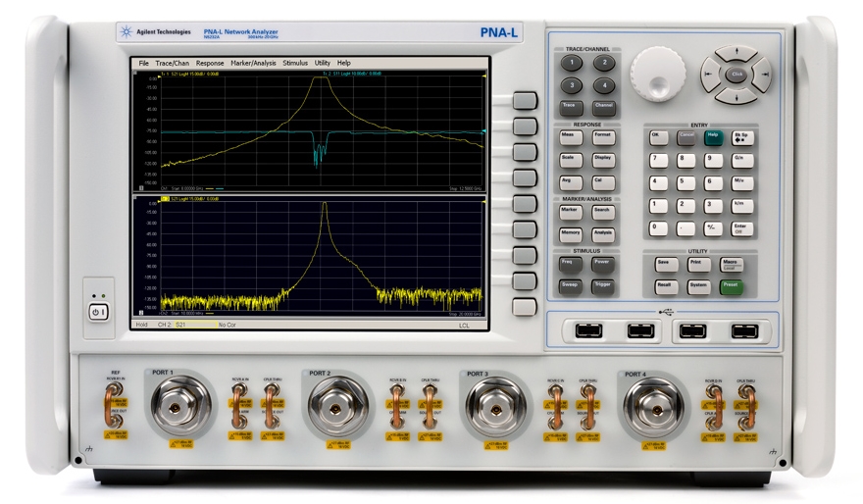
Task: Click the Bk Sp backspace key
Action: pos(742,137)
